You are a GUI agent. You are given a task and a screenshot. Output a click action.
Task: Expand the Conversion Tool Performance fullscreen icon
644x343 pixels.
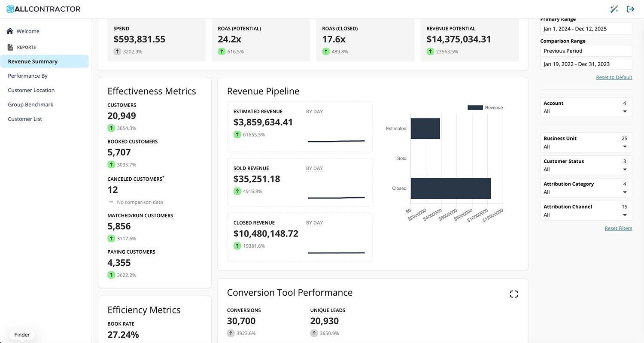pyautogui.click(x=514, y=294)
